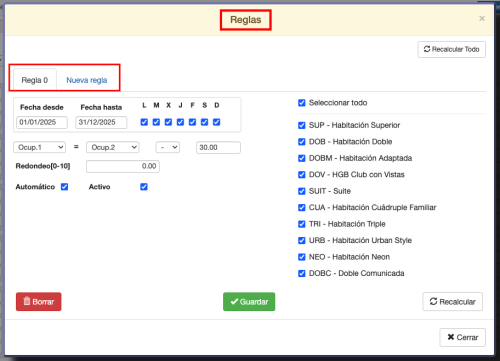The height and width of the screenshot is (361, 500).
Task: Toggle the F (Friday) checkbox
Action: [x=192, y=122]
